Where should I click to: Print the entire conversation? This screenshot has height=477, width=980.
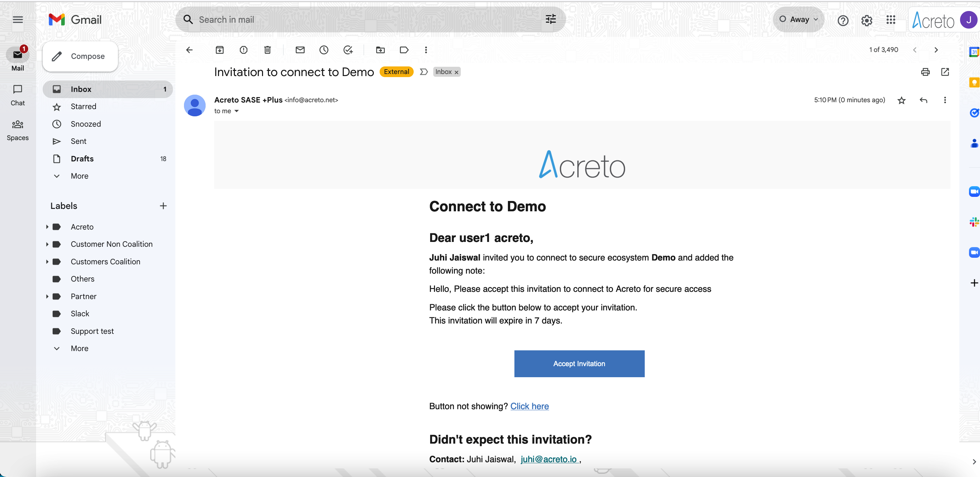tap(925, 72)
